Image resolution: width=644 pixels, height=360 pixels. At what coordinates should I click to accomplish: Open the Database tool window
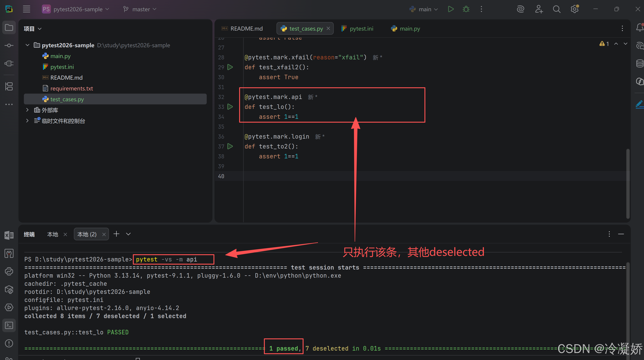(x=639, y=63)
